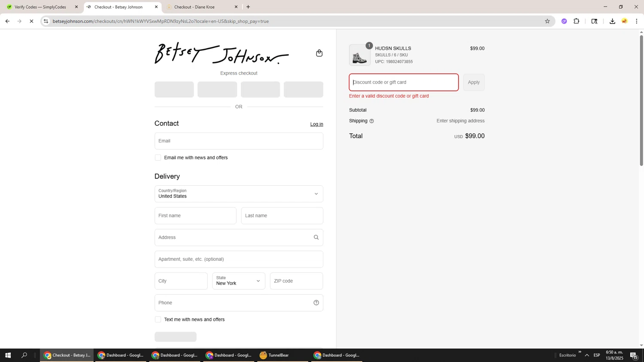Focus the ZIP code field
This screenshot has width=644, height=362.
[x=297, y=281]
